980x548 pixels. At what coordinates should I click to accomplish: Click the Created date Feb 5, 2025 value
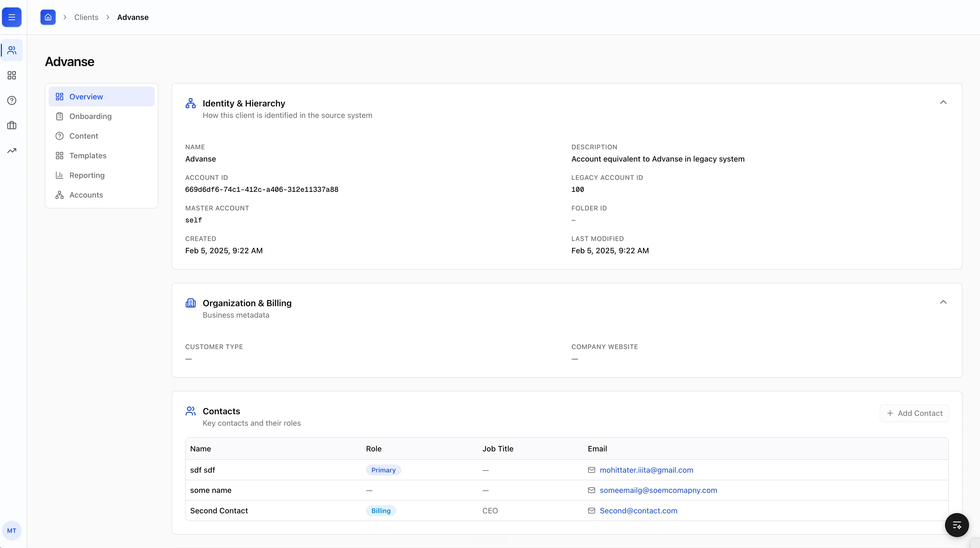224,251
